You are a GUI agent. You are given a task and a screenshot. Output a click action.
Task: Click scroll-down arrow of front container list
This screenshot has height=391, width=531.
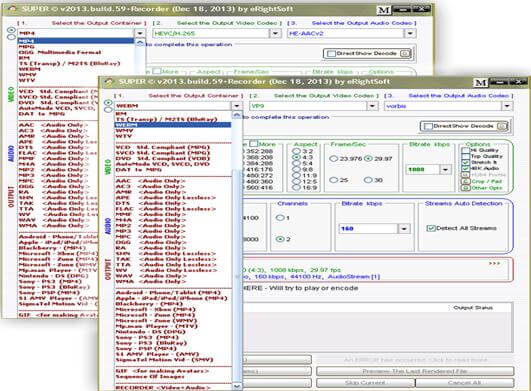(x=237, y=386)
